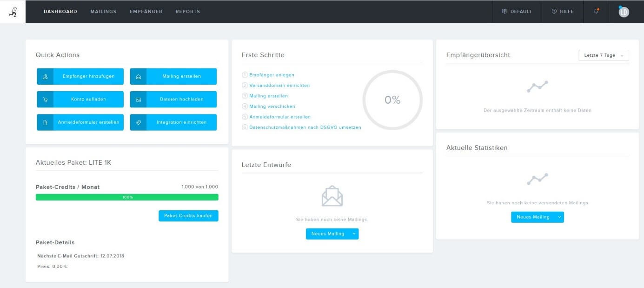Click the Mailing erstellen envelope icon
This screenshot has height=288, width=644.
(139, 76)
